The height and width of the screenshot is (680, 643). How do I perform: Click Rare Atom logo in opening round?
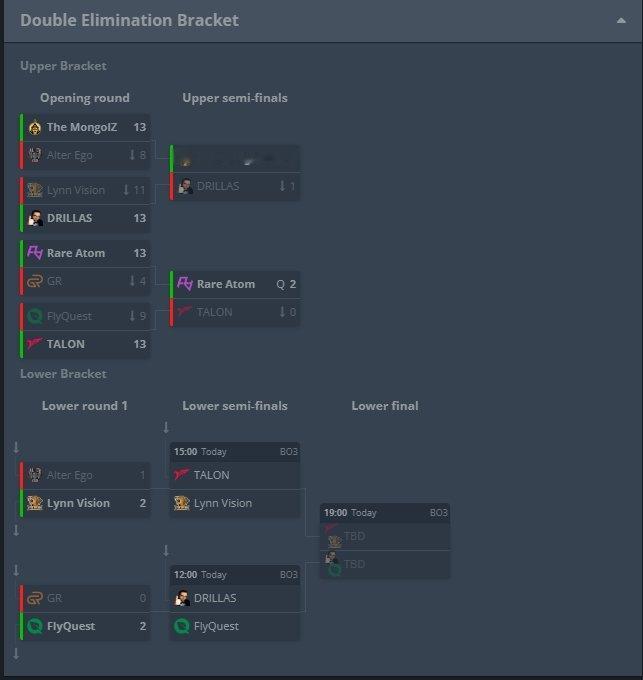[35, 253]
